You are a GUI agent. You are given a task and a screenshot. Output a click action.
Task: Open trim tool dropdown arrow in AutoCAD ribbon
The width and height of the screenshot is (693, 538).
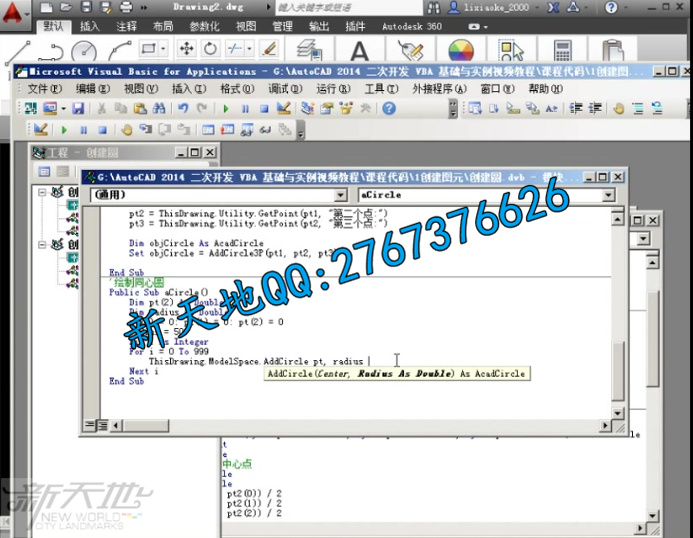coord(250,48)
